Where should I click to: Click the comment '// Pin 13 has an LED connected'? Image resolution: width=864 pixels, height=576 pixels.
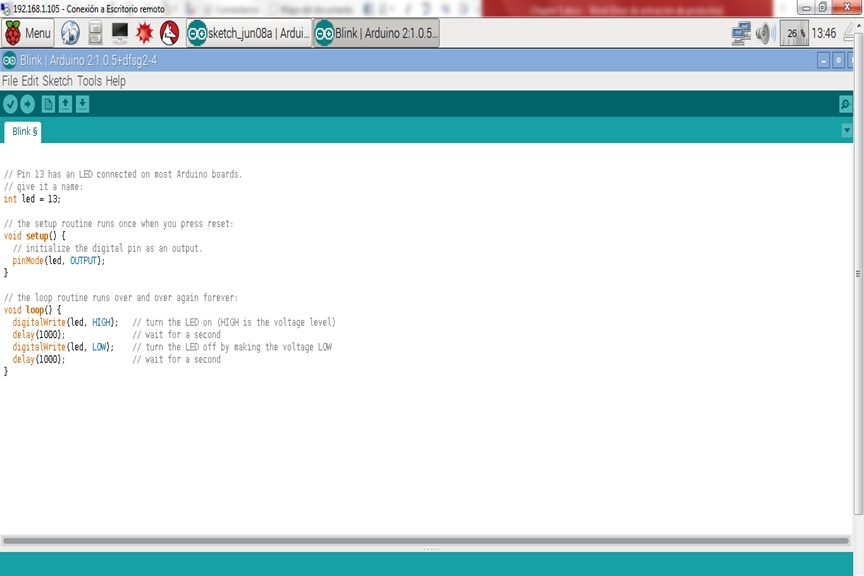pos(122,174)
